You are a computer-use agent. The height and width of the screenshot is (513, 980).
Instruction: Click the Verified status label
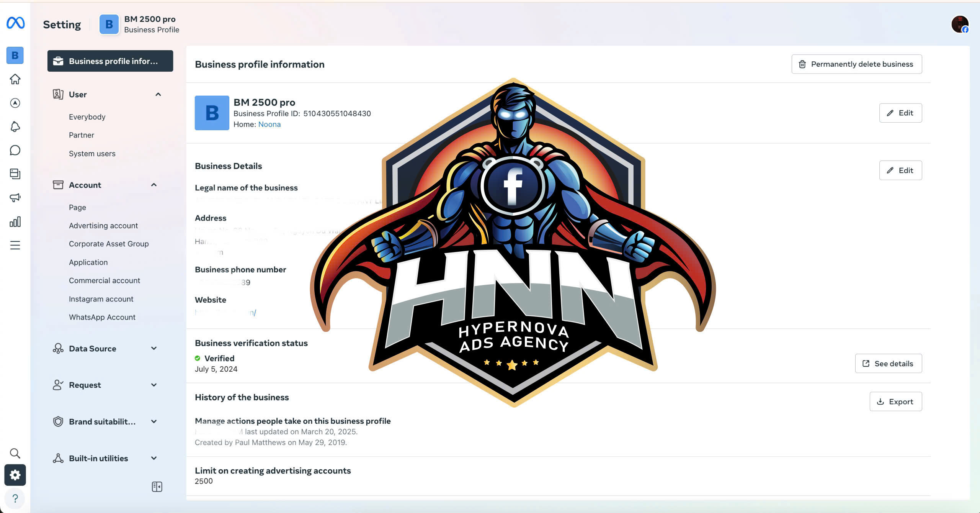[219, 359]
